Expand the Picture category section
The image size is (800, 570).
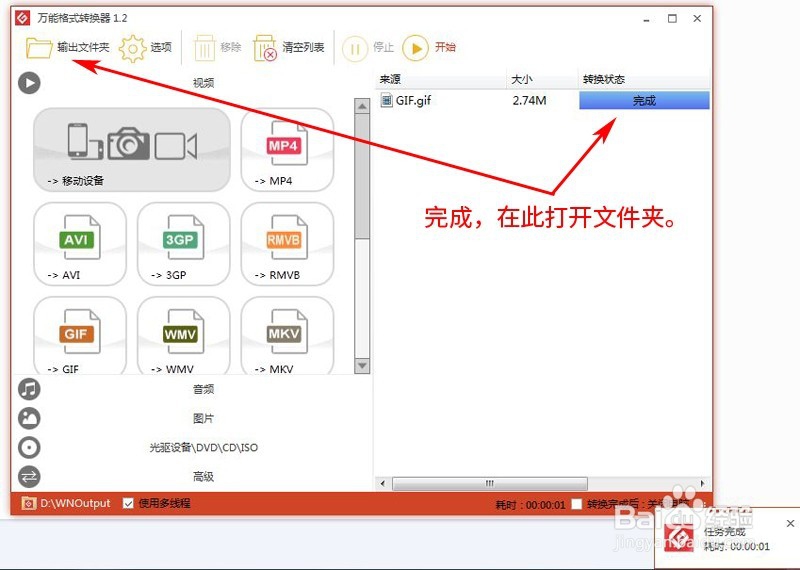[203, 418]
